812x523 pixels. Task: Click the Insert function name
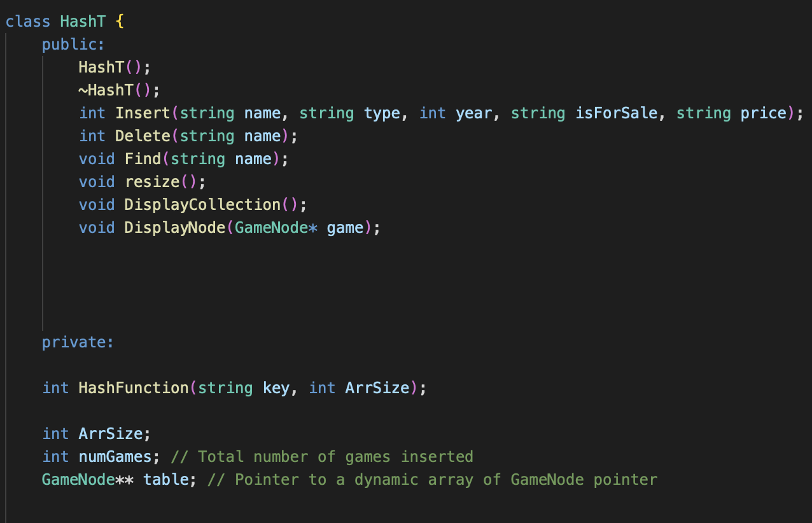tap(143, 113)
